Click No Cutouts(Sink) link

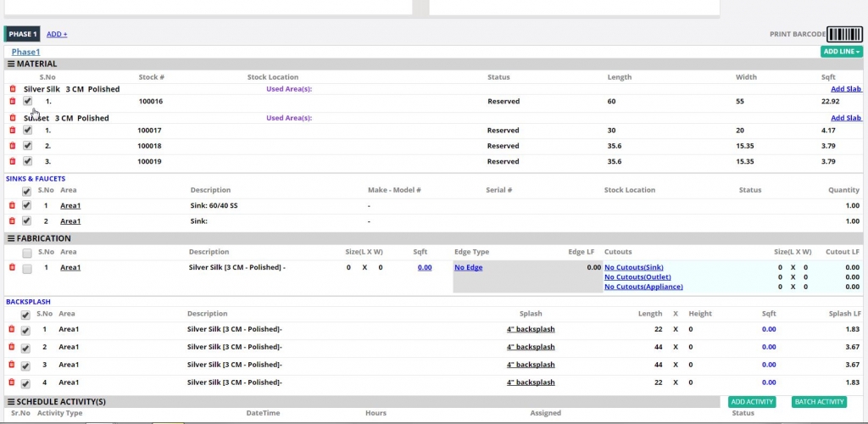click(x=634, y=267)
